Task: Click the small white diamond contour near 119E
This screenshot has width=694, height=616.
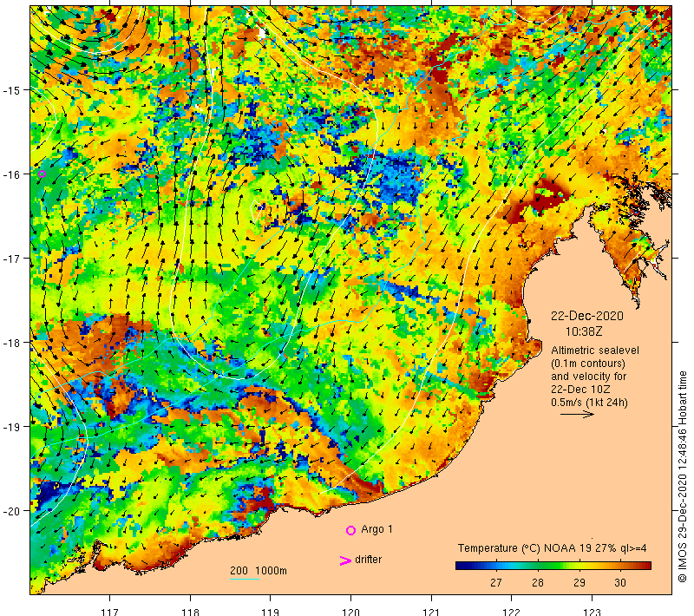Action: tap(255, 210)
